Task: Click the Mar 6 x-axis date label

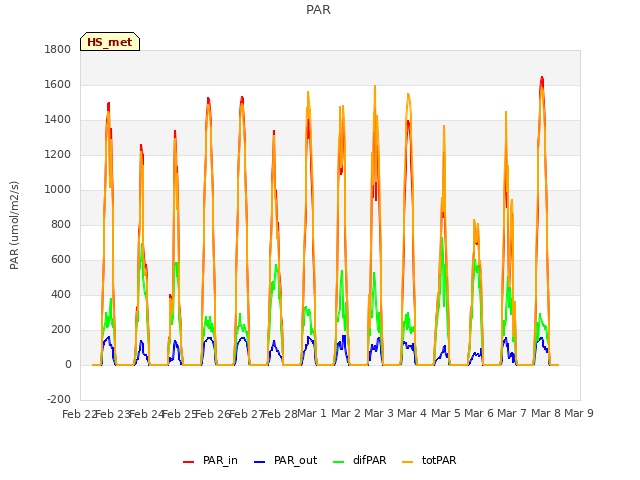Action: point(479,413)
